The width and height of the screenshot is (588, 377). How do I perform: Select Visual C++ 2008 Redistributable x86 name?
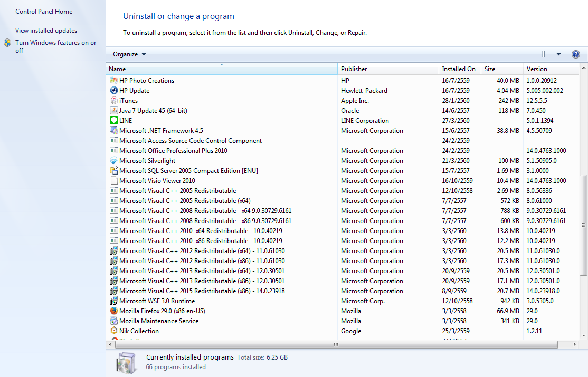pos(205,221)
